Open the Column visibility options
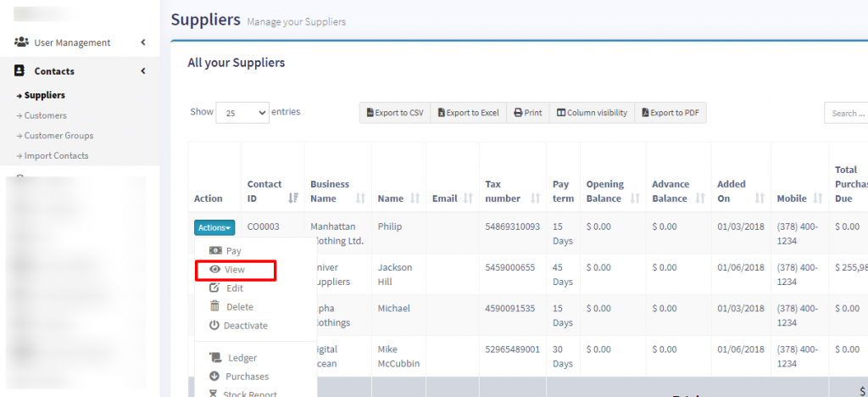The width and height of the screenshot is (868, 397). tap(592, 113)
